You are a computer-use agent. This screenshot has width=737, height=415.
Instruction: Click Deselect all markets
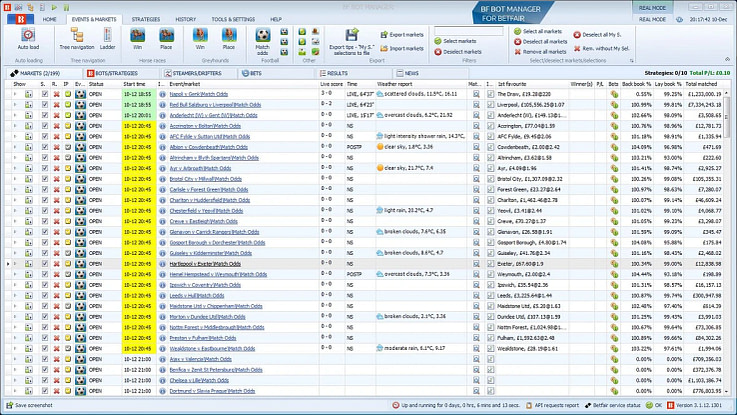pyautogui.click(x=541, y=41)
